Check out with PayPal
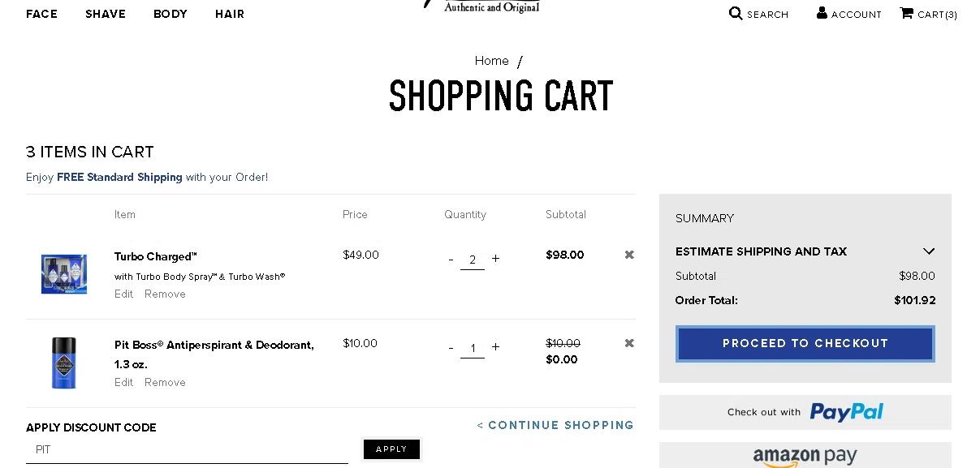Viewport: 980px width, 468px height. [805, 412]
